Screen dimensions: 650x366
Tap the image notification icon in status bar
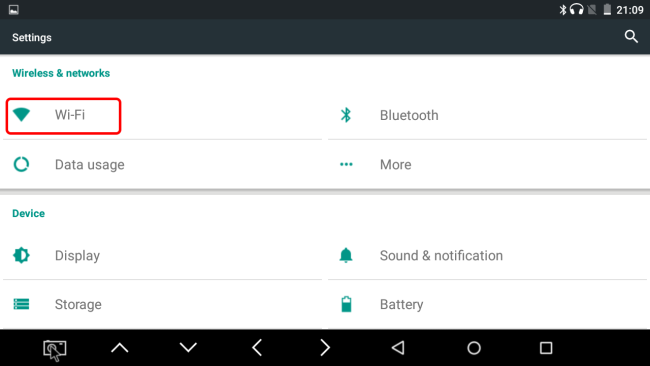pyautogui.click(x=14, y=10)
